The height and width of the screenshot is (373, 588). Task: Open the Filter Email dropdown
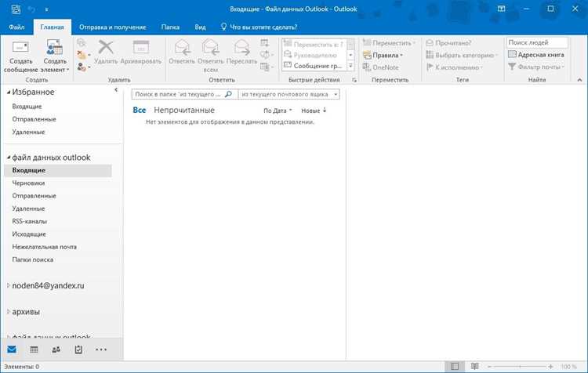(x=536, y=67)
